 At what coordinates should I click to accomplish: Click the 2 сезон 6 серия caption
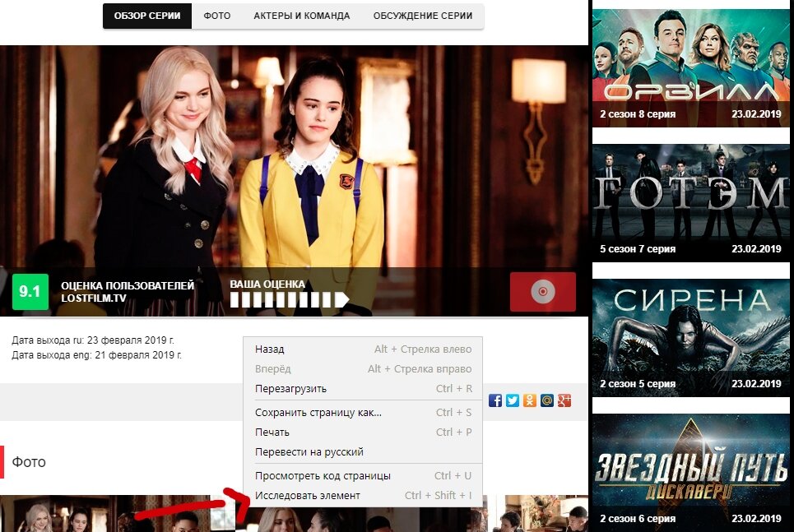tap(638, 518)
